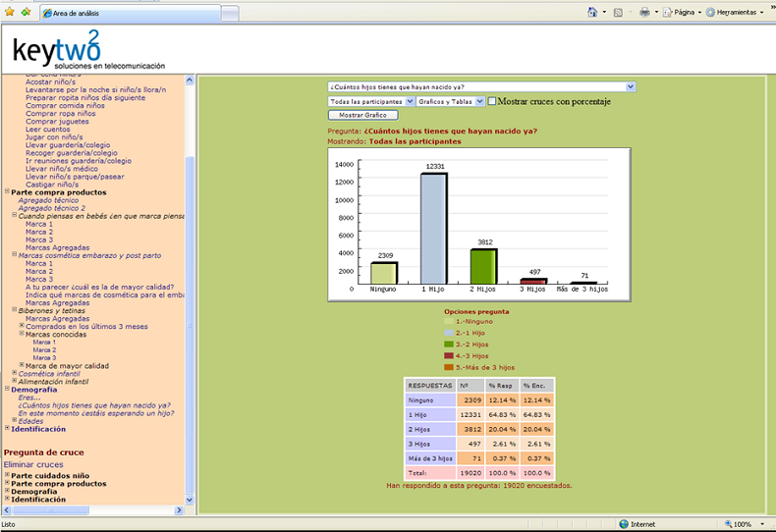
Task: Click the Home icon in toolbar
Action: [x=593, y=13]
